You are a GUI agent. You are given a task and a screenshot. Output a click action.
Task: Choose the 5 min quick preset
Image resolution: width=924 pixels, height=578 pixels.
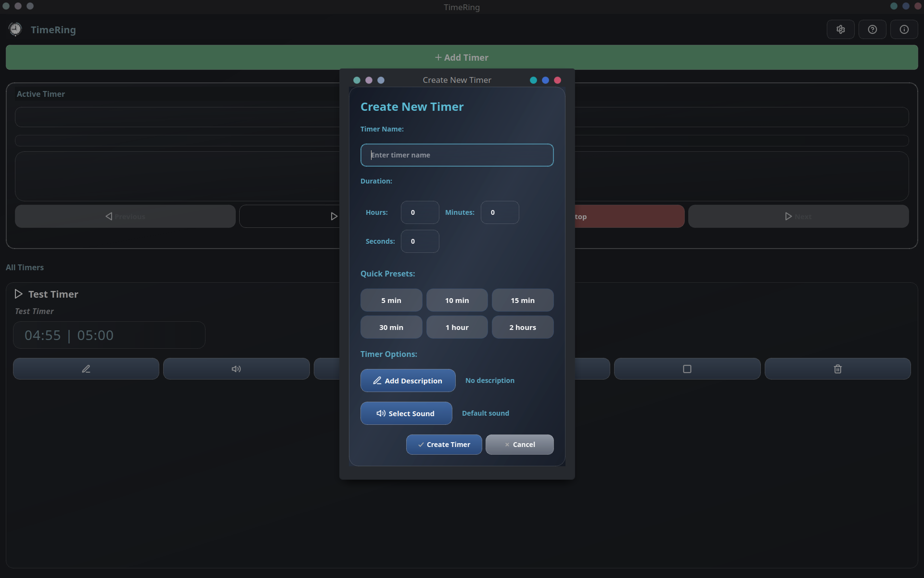(x=391, y=300)
